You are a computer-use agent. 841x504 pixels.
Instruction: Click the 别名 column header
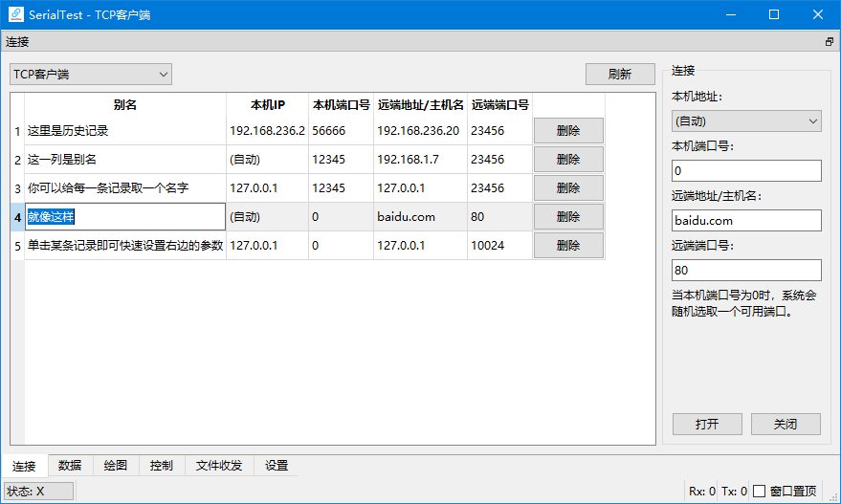tap(125, 104)
